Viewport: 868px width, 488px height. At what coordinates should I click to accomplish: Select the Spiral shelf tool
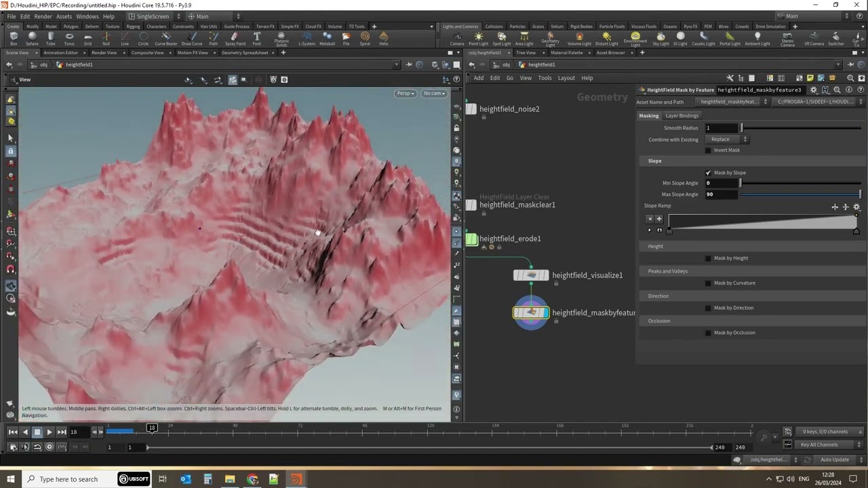coord(365,39)
